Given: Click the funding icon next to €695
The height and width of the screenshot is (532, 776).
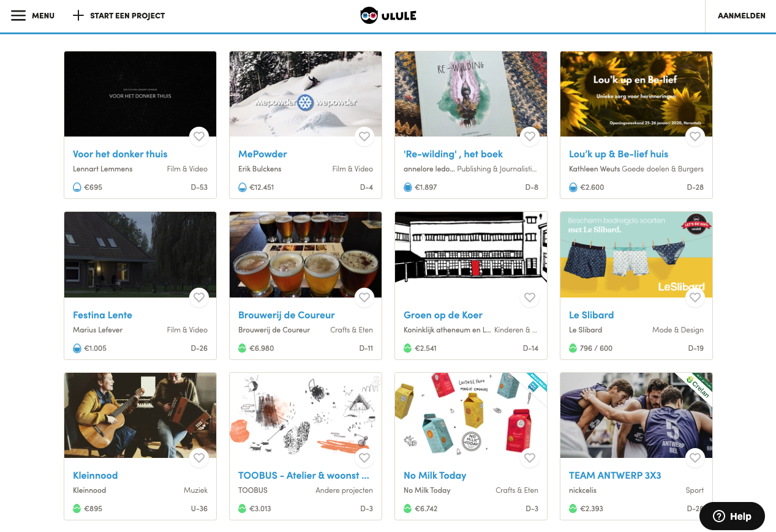Looking at the screenshot, I should tap(77, 187).
